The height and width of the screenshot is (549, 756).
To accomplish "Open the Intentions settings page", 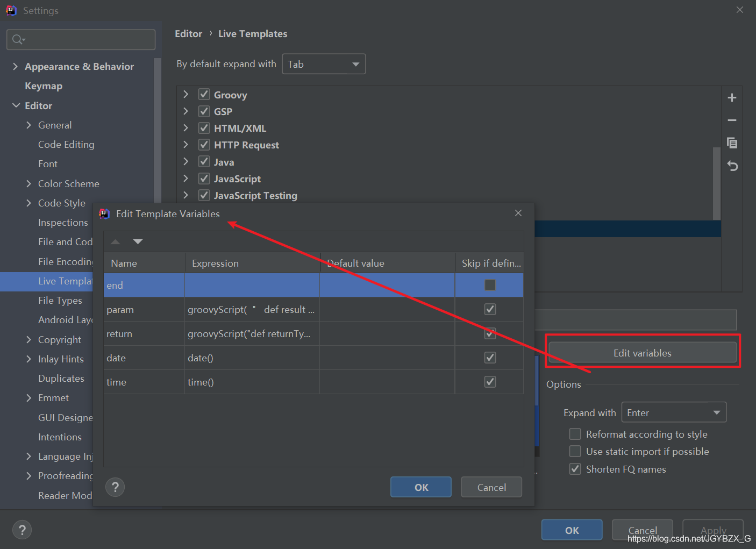I will [x=60, y=437].
